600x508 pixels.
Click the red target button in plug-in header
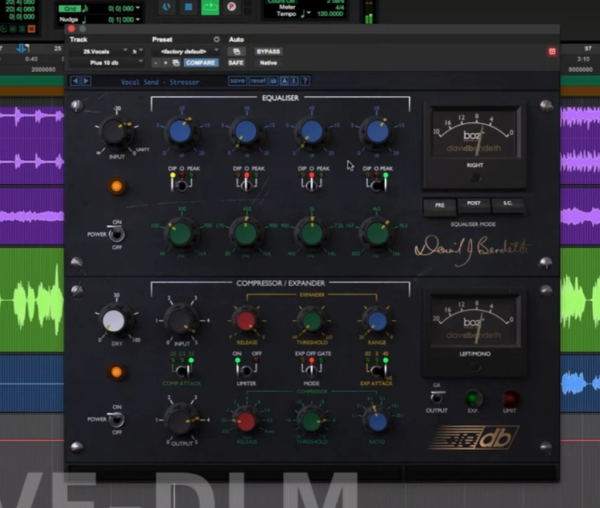click(x=552, y=52)
